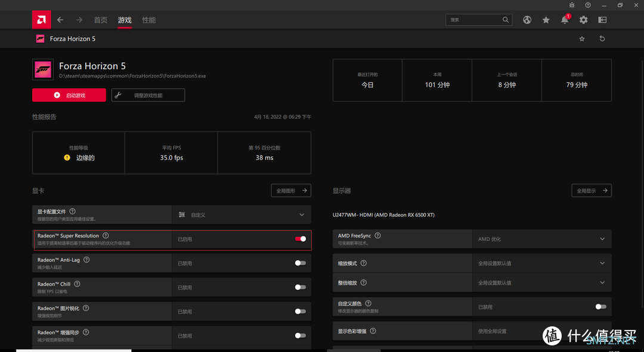
Task: Open 全局显示 settings
Action: coord(592,190)
